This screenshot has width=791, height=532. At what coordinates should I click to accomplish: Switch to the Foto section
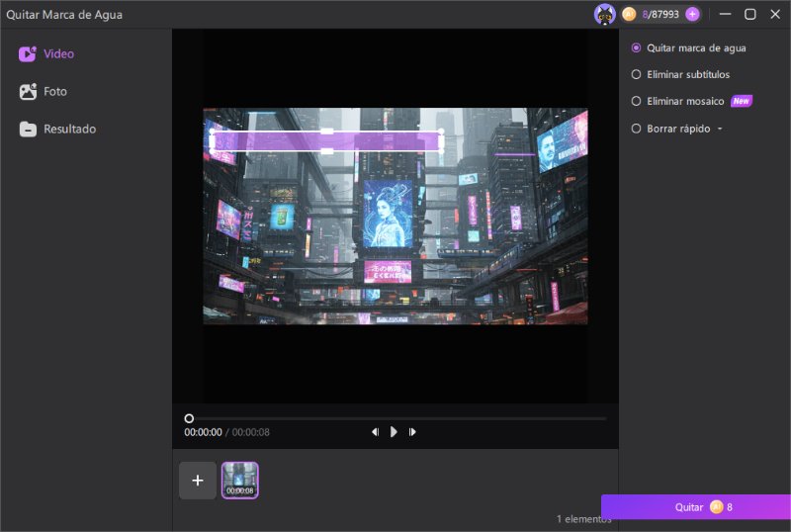tap(43, 91)
